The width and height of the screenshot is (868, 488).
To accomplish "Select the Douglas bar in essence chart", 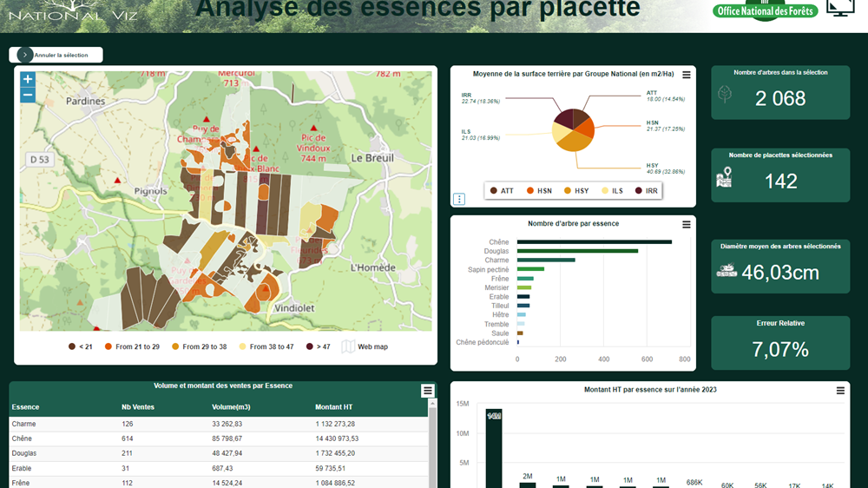I will (x=577, y=251).
